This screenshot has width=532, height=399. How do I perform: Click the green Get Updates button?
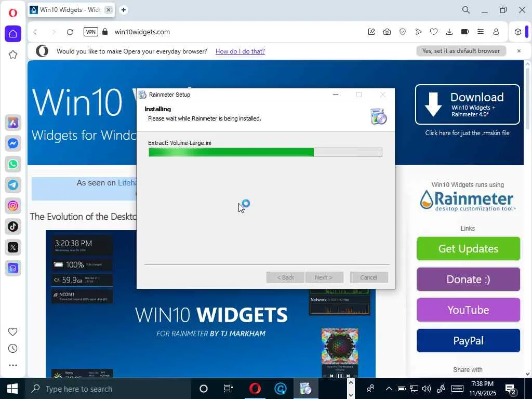point(468,249)
